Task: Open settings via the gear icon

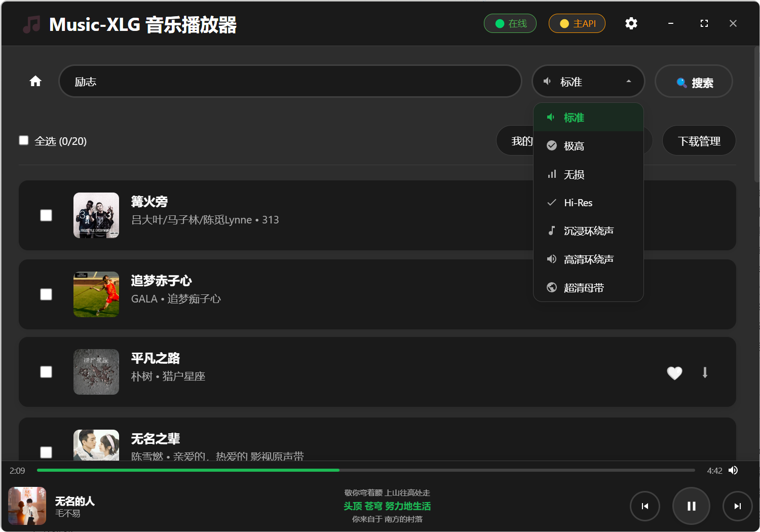Action: pyautogui.click(x=631, y=23)
